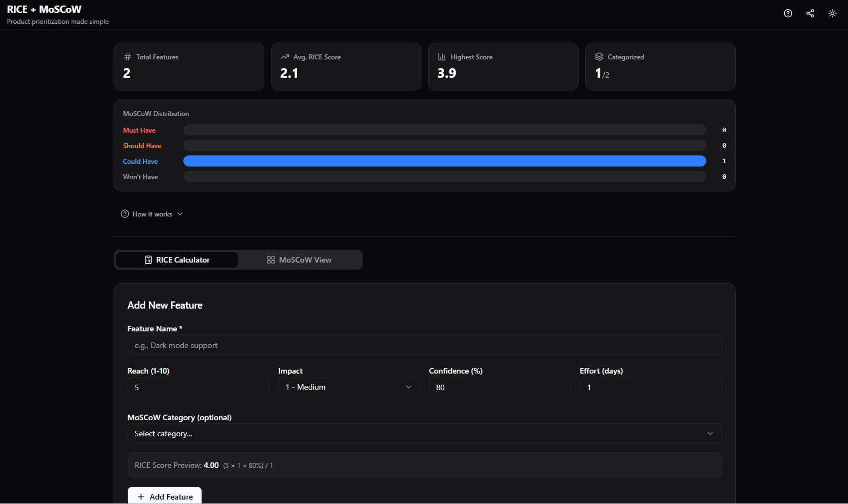Screen dimensions: 848x504
Task: Click the hash icon on Total Features card
Action: (128, 56)
